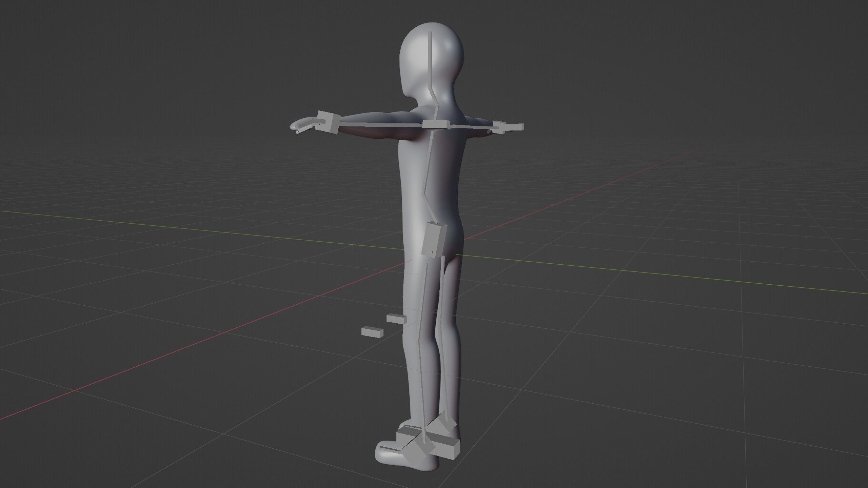Select the near-side thigh bone
Screen dimensions: 868x488
coord(423,302)
